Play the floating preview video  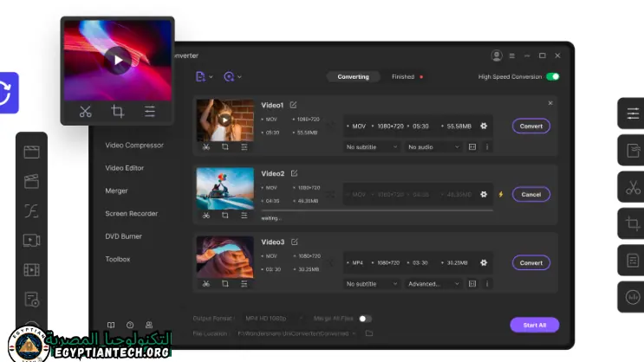pyautogui.click(x=118, y=61)
